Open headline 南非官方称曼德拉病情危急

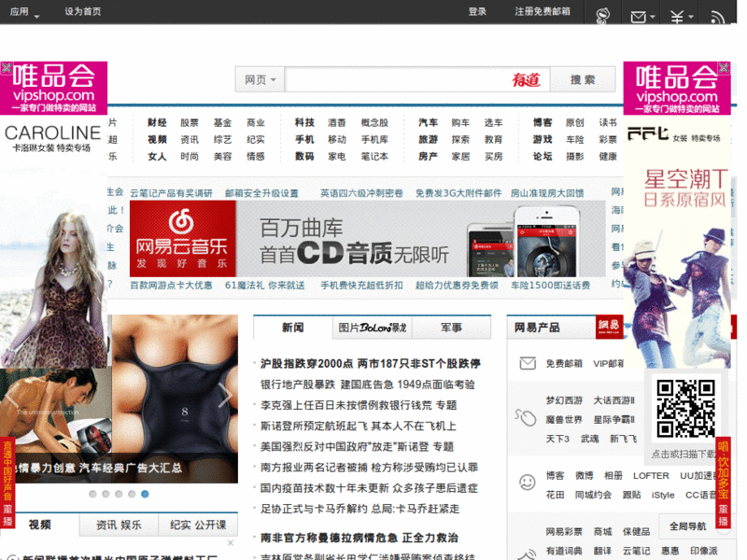(359, 538)
